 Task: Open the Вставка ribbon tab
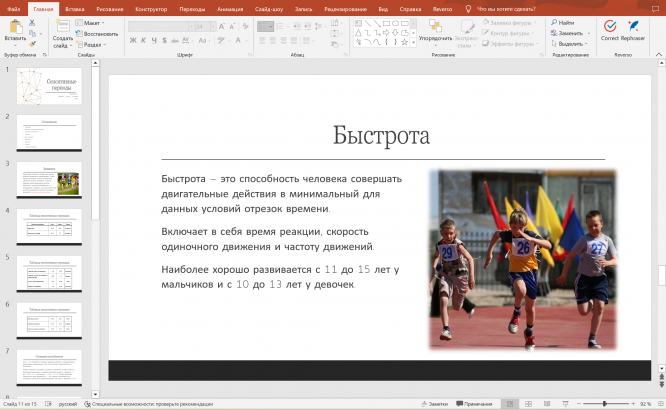pos(75,8)
